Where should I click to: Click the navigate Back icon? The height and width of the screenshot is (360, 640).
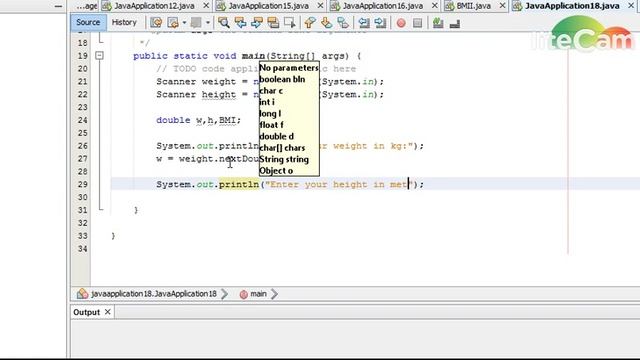(x=173, y=23)
